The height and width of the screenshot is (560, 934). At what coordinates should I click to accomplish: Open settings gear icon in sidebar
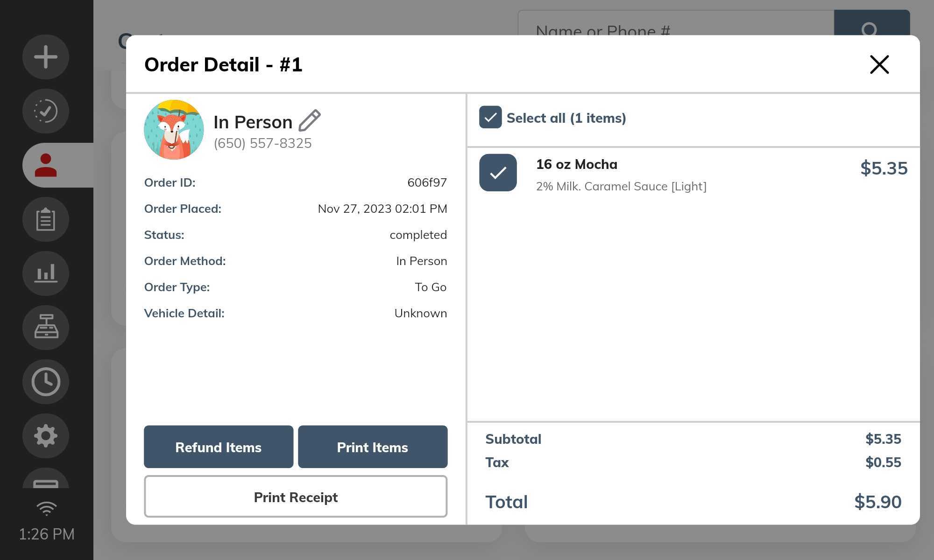(x=46, y=436)
